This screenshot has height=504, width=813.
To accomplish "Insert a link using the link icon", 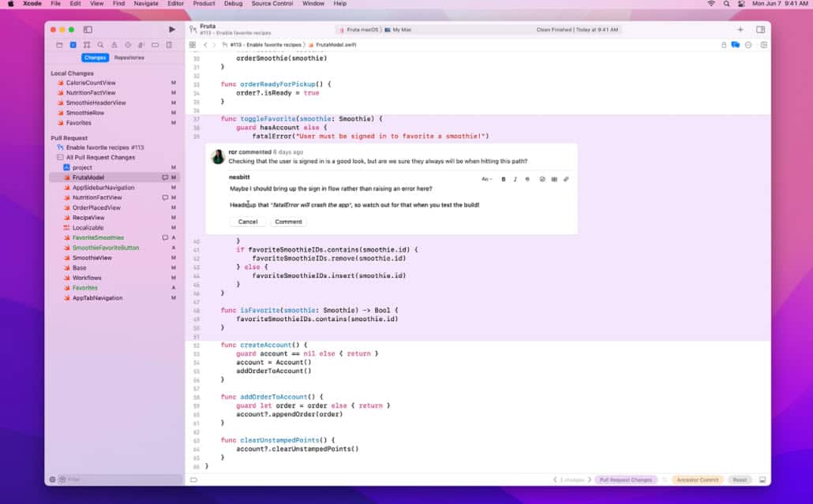I will point(566,179).
